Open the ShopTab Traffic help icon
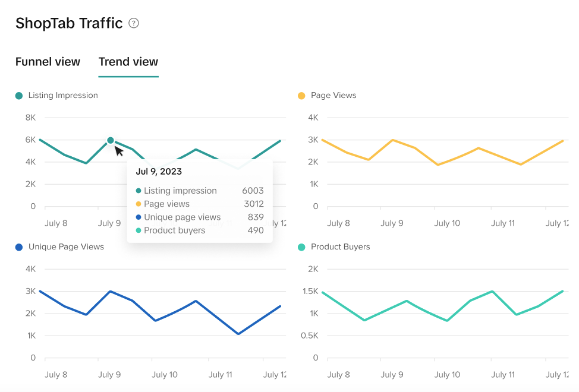 click(134, 23)
